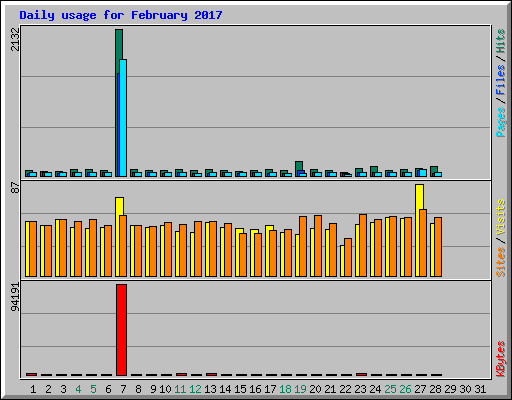This screenshot has height=400, width=512.
Task: Click the orange Sites bar for day 1
Action: pos(33,249)
